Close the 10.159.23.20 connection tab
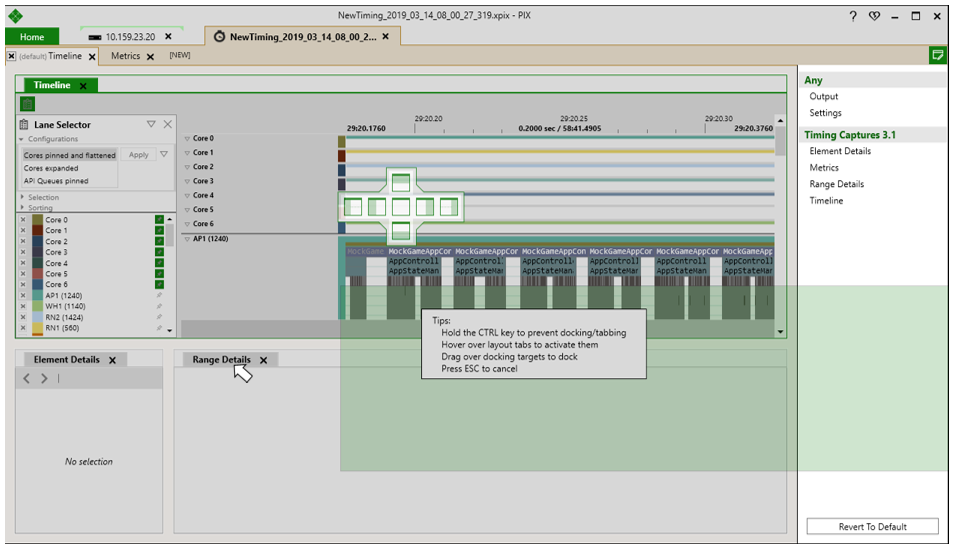The height and width of the screenshot is (551, 956). pos(168,37)
